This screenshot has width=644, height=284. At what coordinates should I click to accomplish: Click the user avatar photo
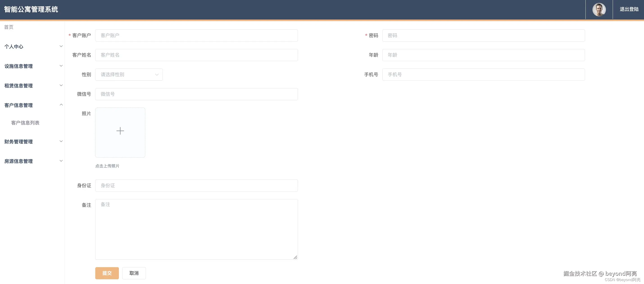[x=599, y=10]
